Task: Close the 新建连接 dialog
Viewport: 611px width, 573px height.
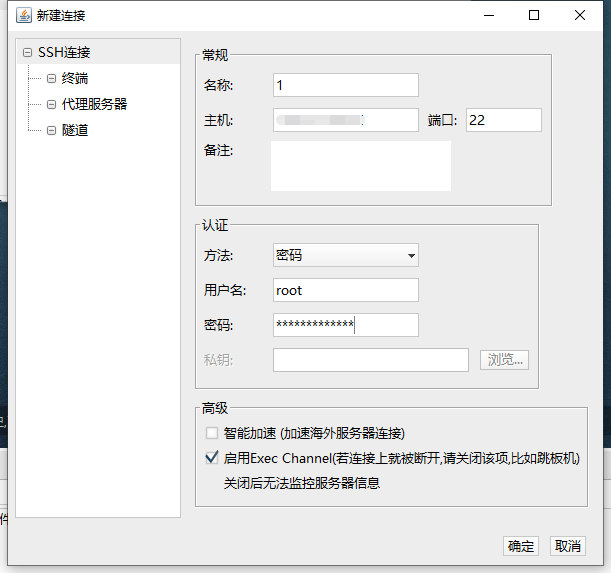Action: click(580, 16)
